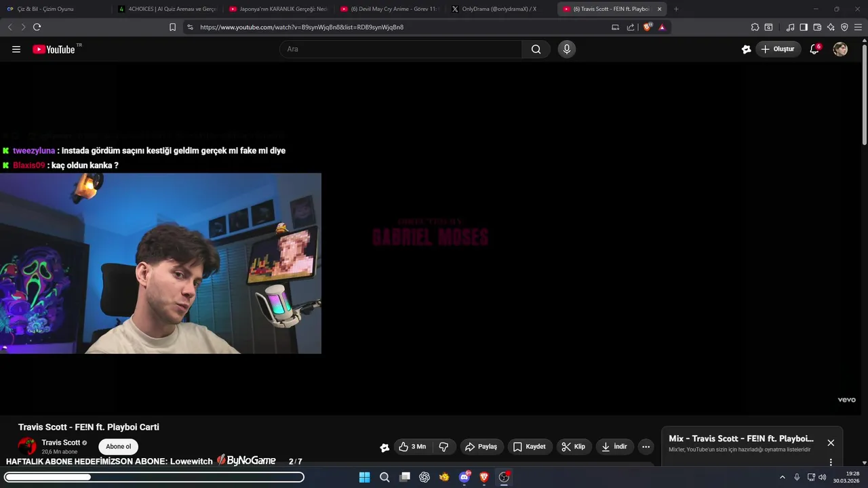Switch to the 4CHOICES AI Quiz tab

(167, 9)
